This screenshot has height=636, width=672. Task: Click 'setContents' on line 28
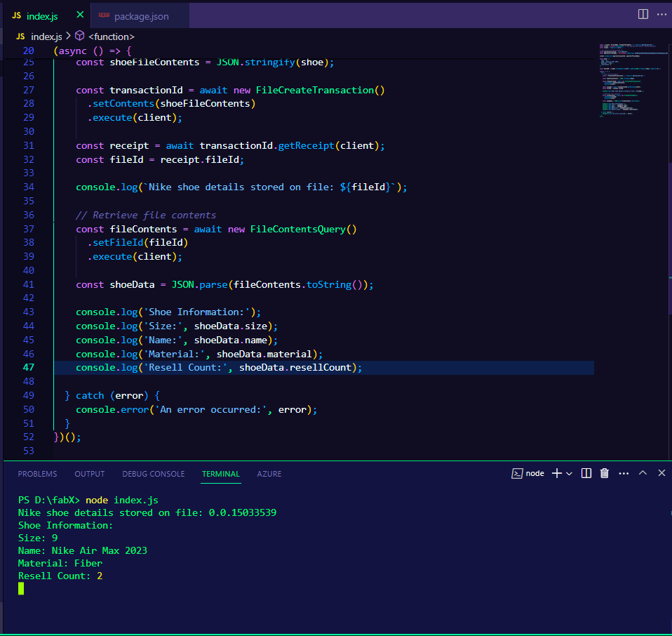pos(123,104)
